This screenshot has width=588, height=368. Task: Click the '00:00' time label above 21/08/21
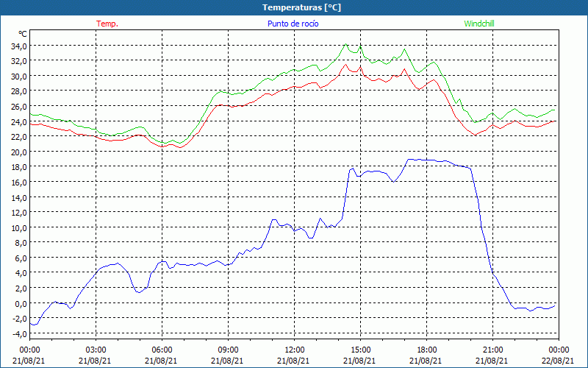pyautogui.click(x=29, y=350)
